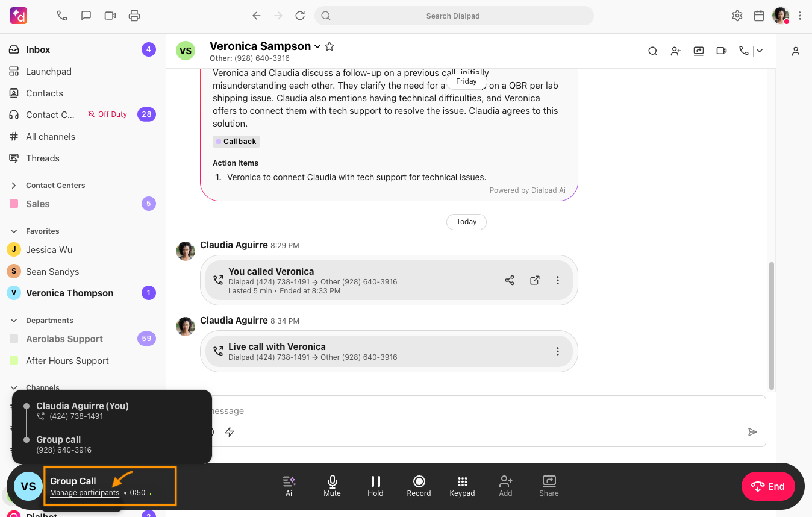Go back with the left arrow
Viewport: 812px width, 517px height.
(x=257, y=16)
